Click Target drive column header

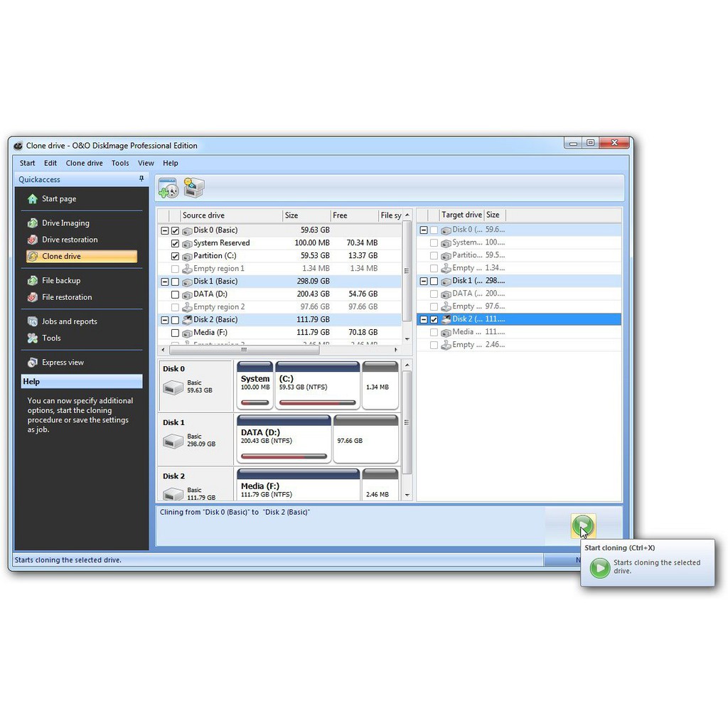pos(461,215)
